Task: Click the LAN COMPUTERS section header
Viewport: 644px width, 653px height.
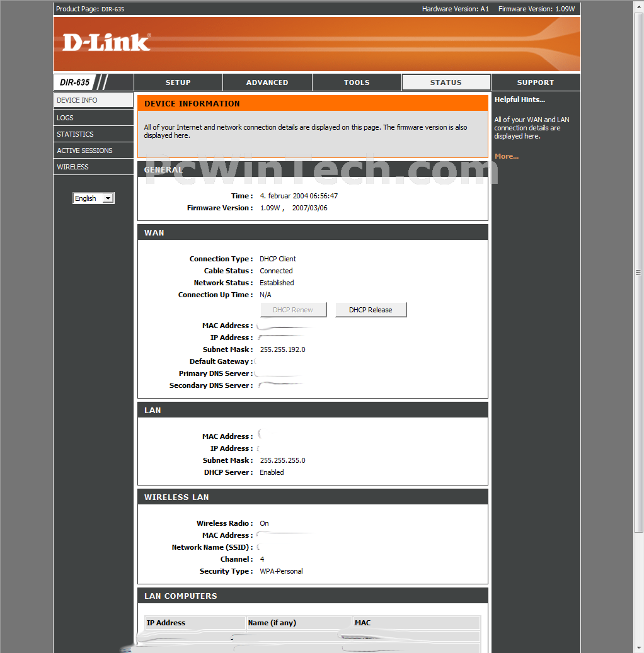Action: pos(313,596)
